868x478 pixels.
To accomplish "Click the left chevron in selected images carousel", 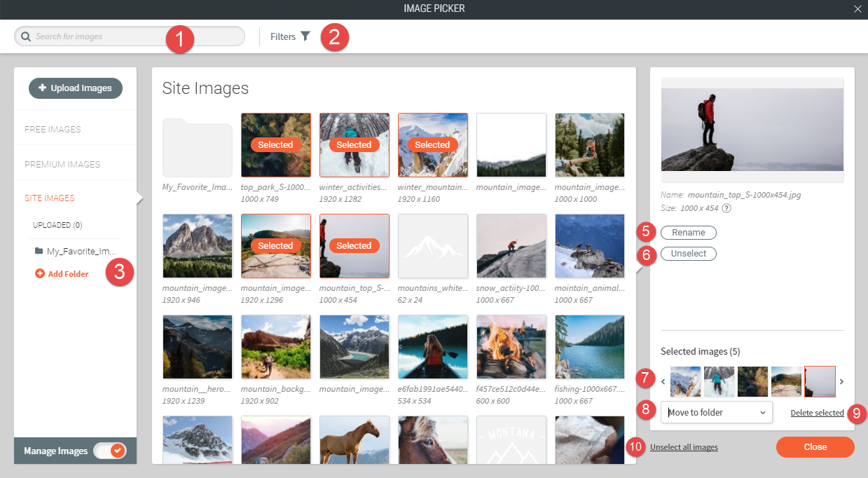I will 663,381.
